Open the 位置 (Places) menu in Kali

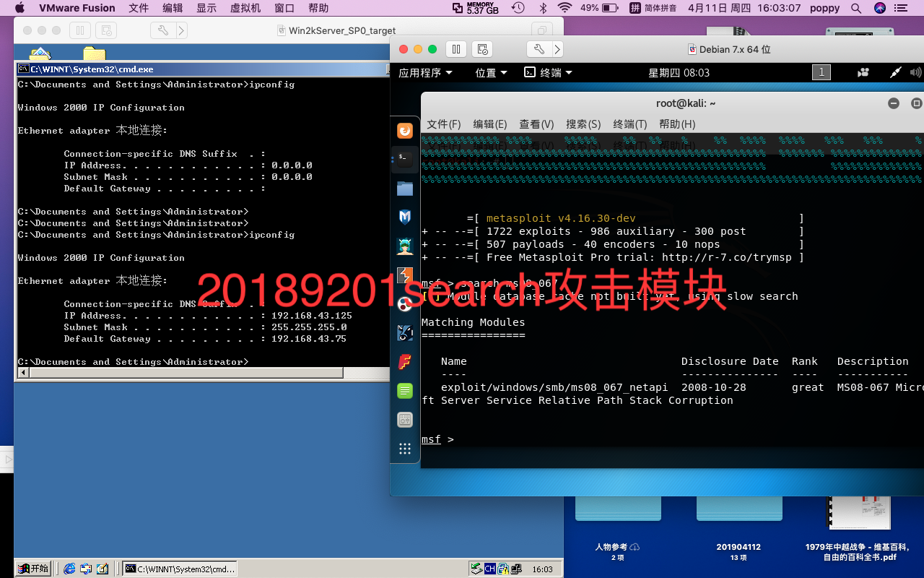491,72
